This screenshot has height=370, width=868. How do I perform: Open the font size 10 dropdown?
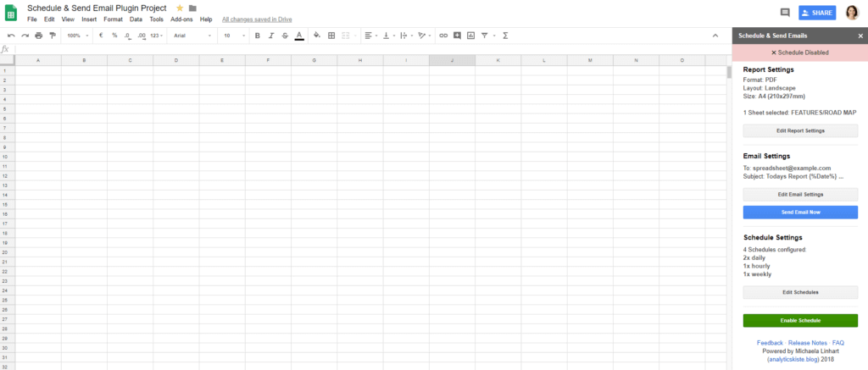(235, 36)
